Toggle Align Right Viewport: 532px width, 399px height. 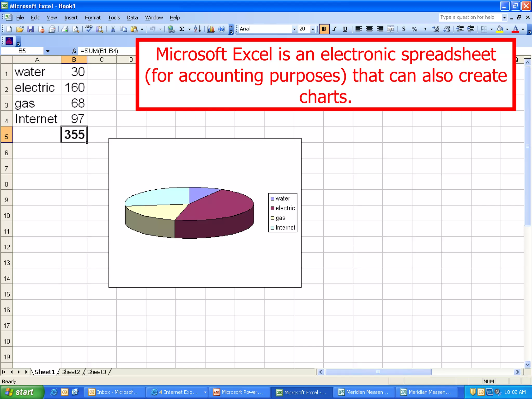[x=380, y=29]
